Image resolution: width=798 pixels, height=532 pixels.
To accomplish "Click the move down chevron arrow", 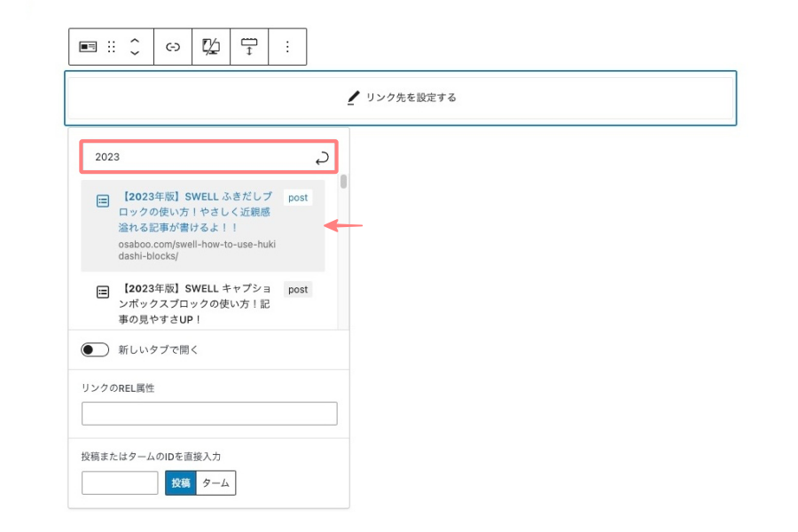I will (135, 53).
